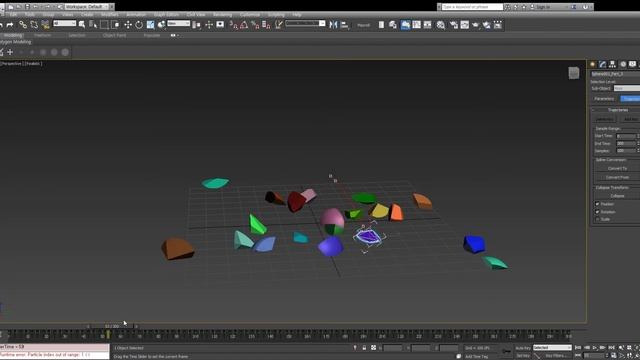Viewport: 640px width, 360px height.
Task: Open the Render Setup icon
Action: pyautogui.click(x=453, y=25)
